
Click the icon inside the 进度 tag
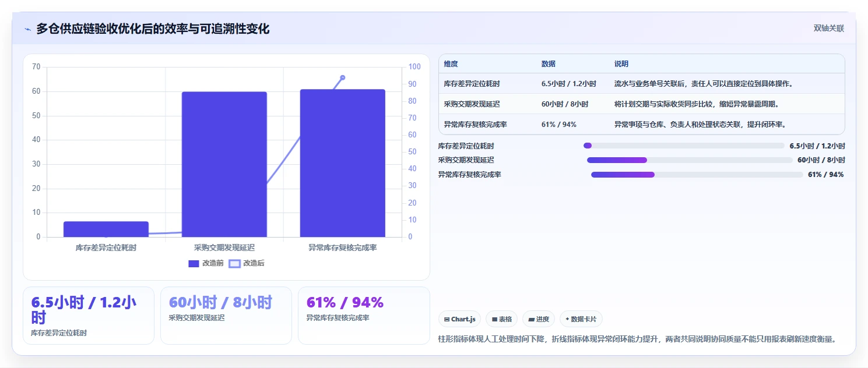[x=532, y=319]
